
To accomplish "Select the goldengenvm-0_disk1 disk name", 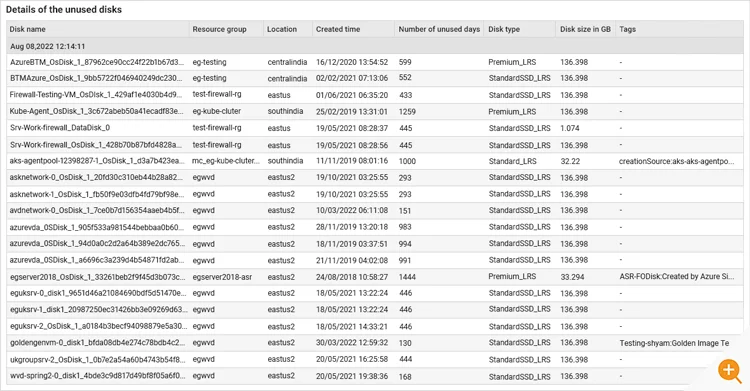I will pos(97,343).
